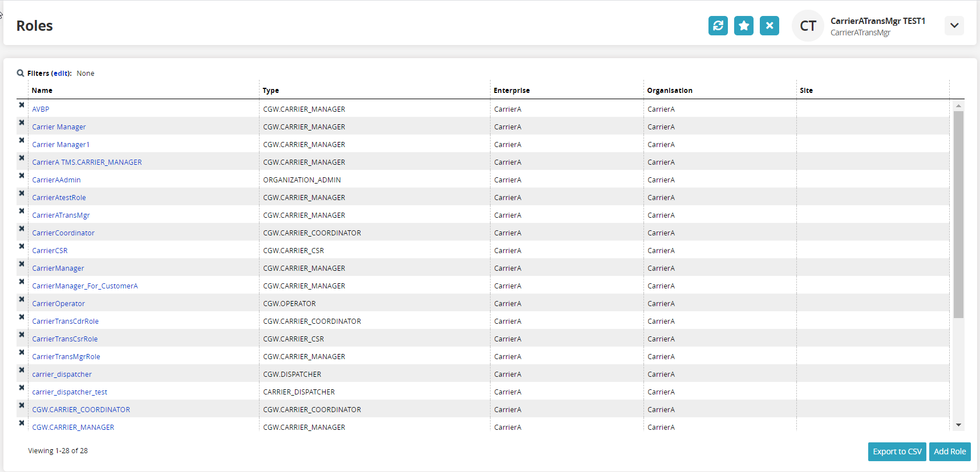This screenshot has width=980, height=472.
Task: Delete the CarrierAAdmin role using X icon
Action: coord(22,176)
